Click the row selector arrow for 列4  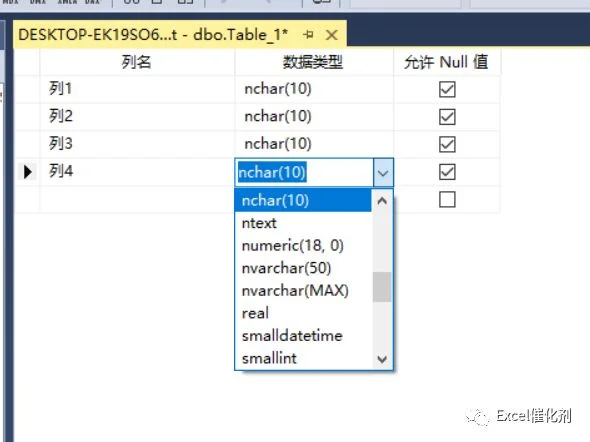(27, 172)
